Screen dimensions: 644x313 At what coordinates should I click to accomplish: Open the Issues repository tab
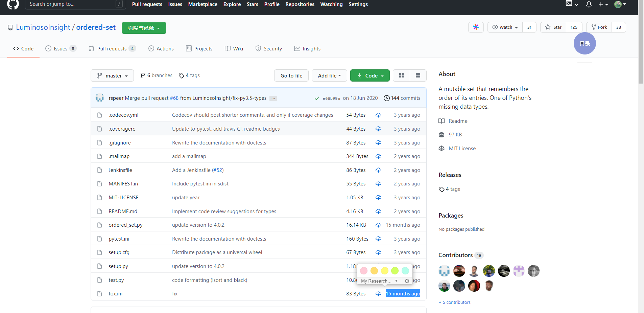[61, 49]
